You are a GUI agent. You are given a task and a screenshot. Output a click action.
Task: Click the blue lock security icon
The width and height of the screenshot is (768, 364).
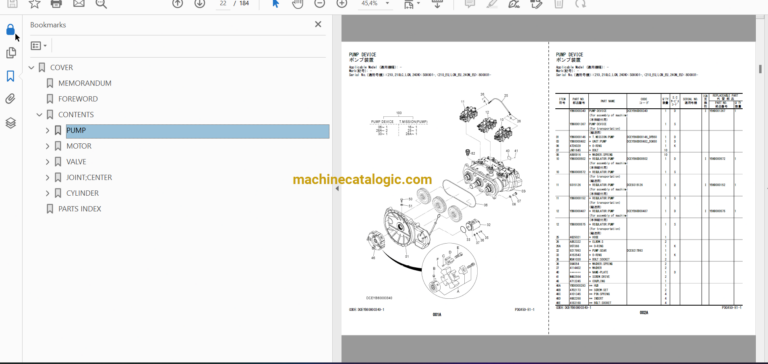pyautogui.click(x=10, y=29)
